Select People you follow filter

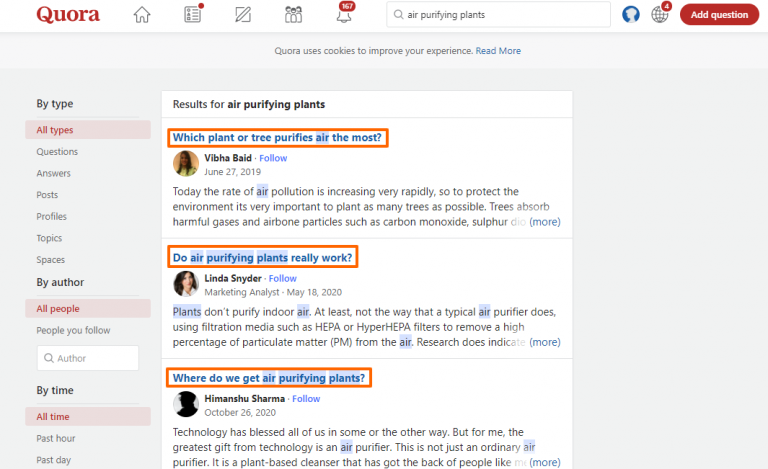pos(73,330)
